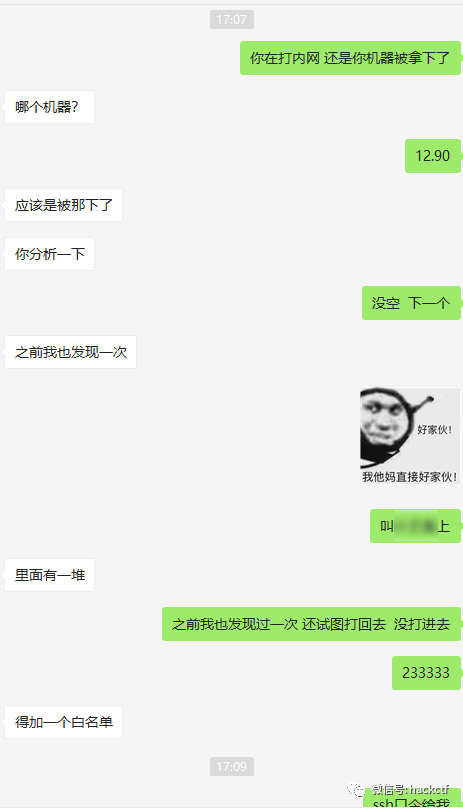The image size is (463, 810).
Task: Select the 没空 下一个 message bubble
Action: coord(411,303)
